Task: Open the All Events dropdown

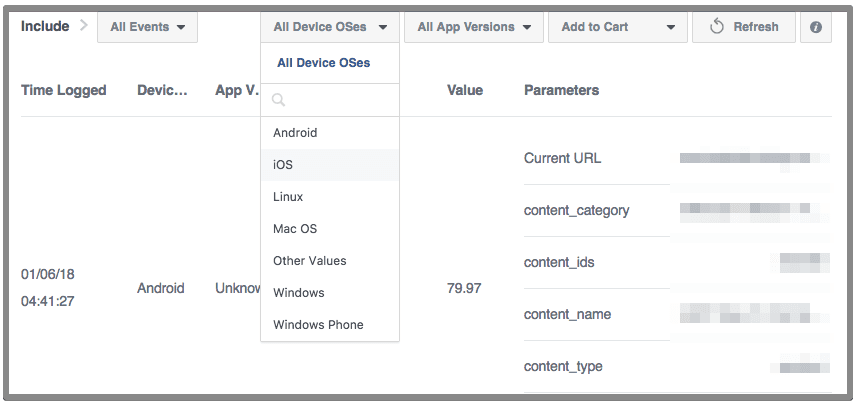Action: click(147, 28)
